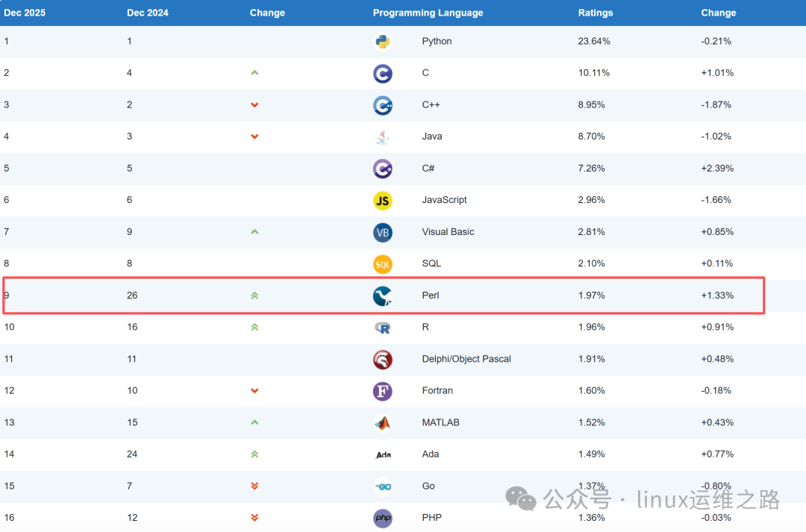Click the R language logo icon
806x532 pixels.
point(383,328)
